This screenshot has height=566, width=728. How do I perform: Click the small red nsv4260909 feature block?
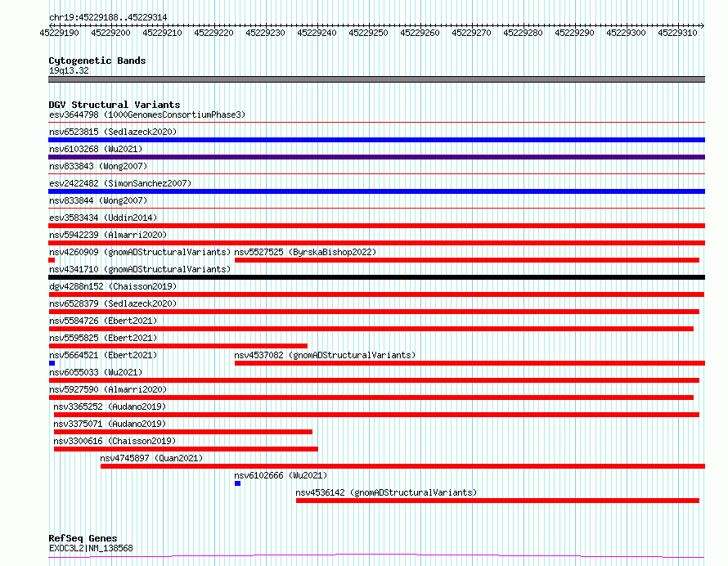[x=52, y=260]
